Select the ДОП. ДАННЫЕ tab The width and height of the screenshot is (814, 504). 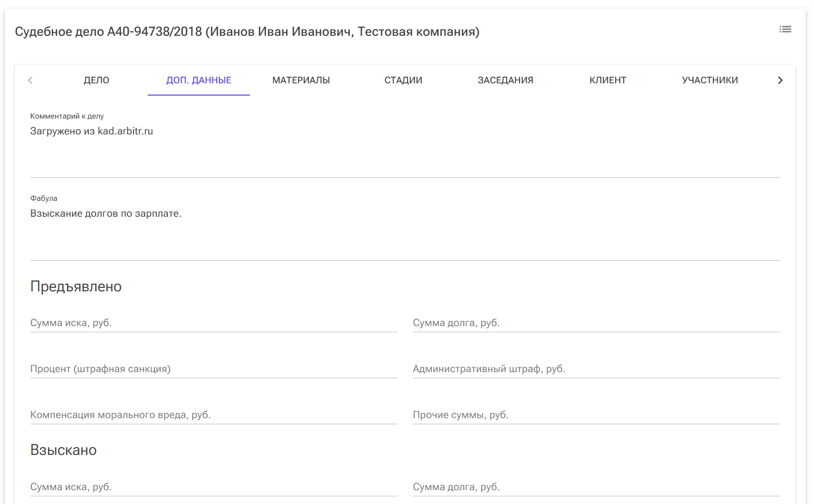point(199,80)
